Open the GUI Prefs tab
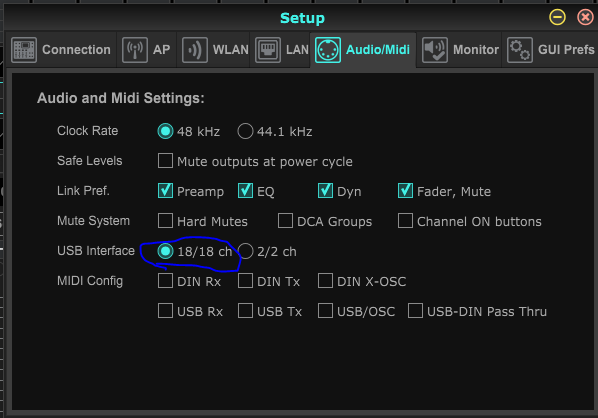 coord(550,50)
